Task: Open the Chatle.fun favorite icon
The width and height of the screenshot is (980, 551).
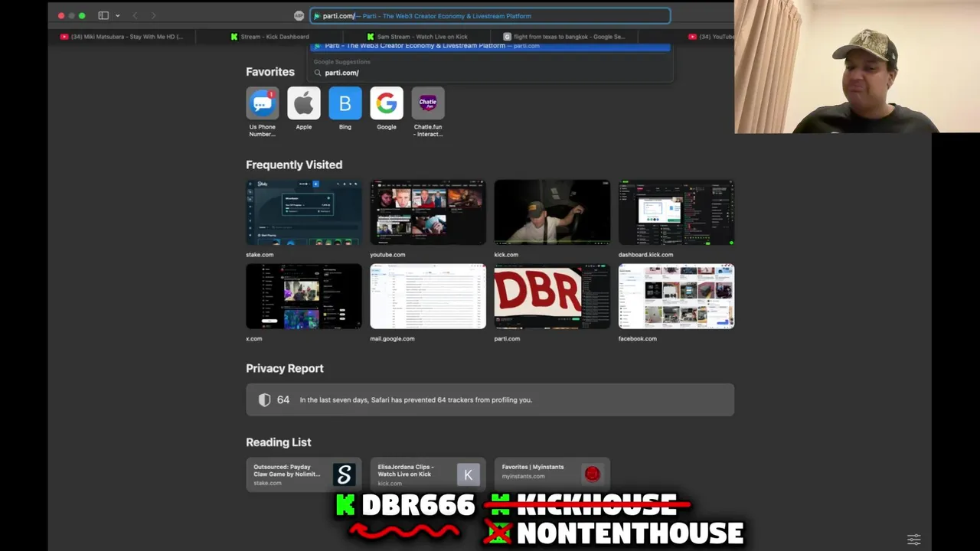Action: 427,103
